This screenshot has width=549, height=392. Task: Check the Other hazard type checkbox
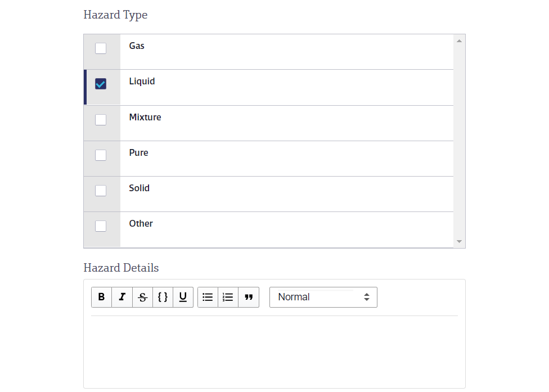click(101, 226)
